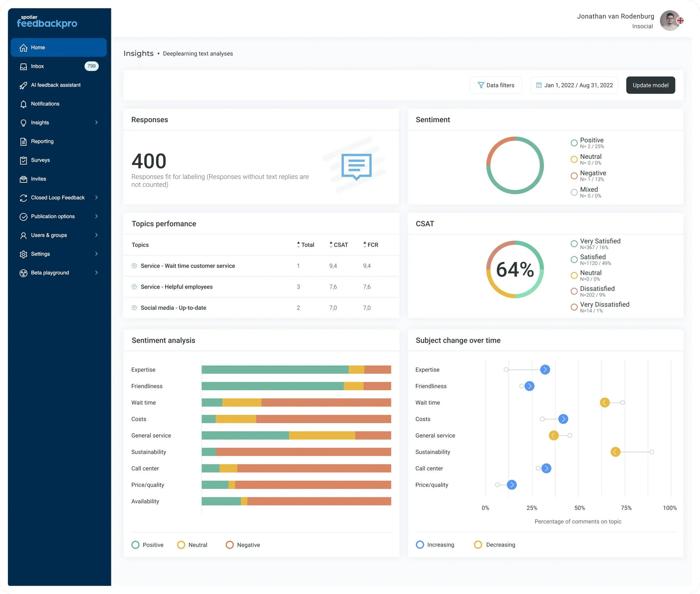Open the Beta playground menu item
Image resolution: width=700 pixels, height=594 pixels.
click(x=50, y=273)
